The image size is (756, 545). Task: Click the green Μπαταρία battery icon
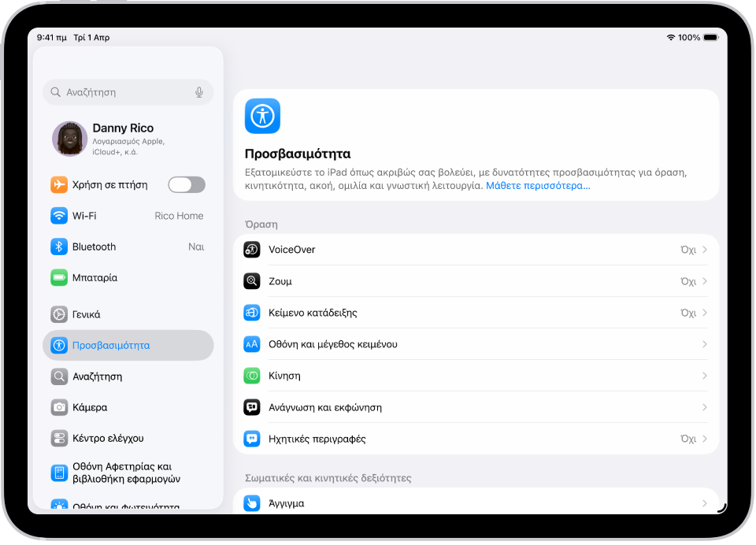pos(59,277)
